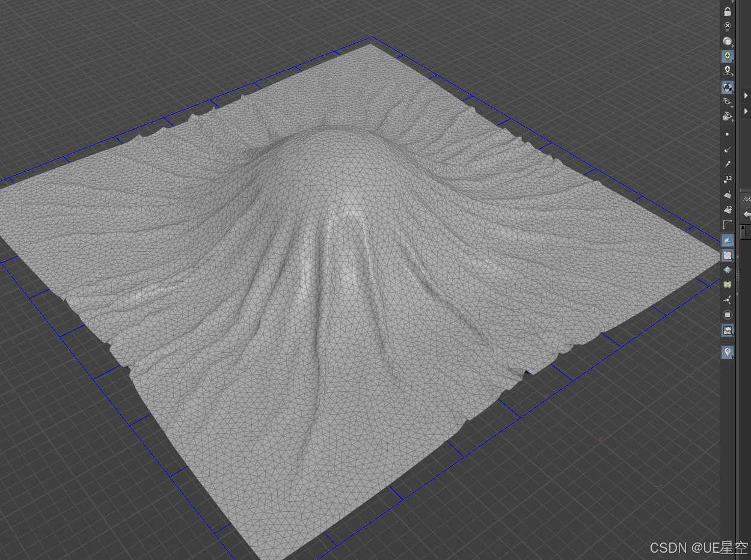751x560 pixels.
Task: Toggle the red-blue checker pattern display icon
Action: click(x=728, y=255)
